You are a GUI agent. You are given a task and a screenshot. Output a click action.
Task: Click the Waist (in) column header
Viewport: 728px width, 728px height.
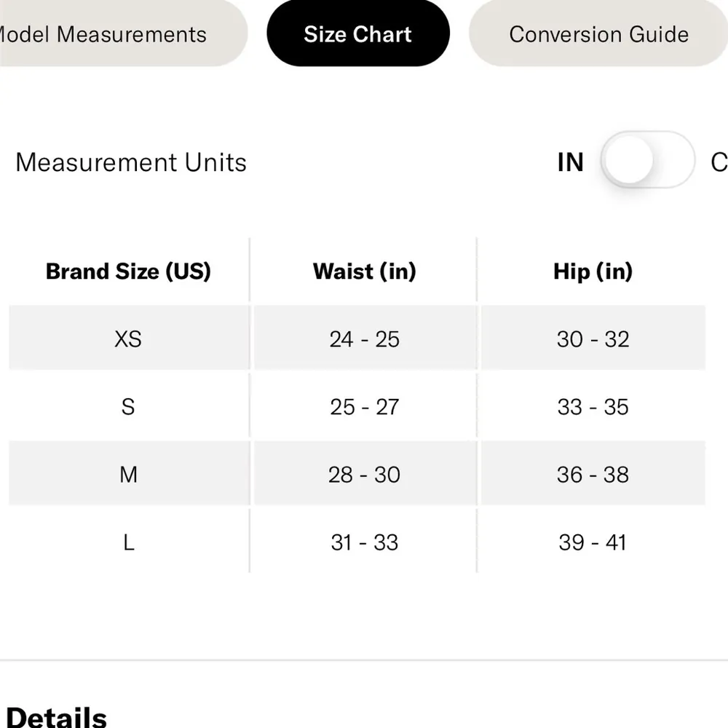click(364, 272)
